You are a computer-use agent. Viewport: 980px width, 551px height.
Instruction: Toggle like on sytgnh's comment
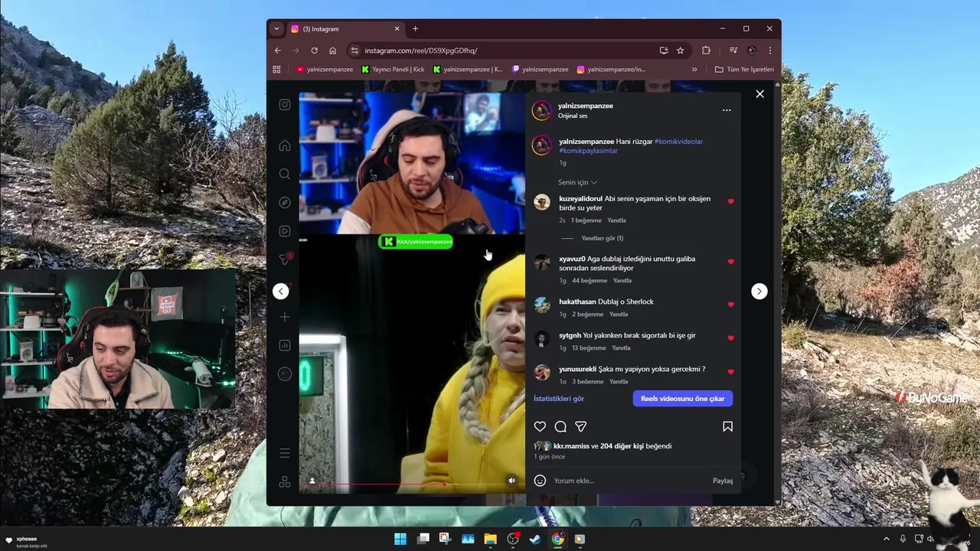point(730,338)
